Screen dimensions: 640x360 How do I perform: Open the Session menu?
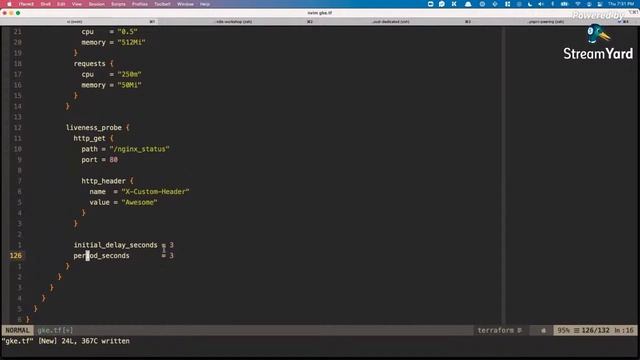tap(97, 4)
